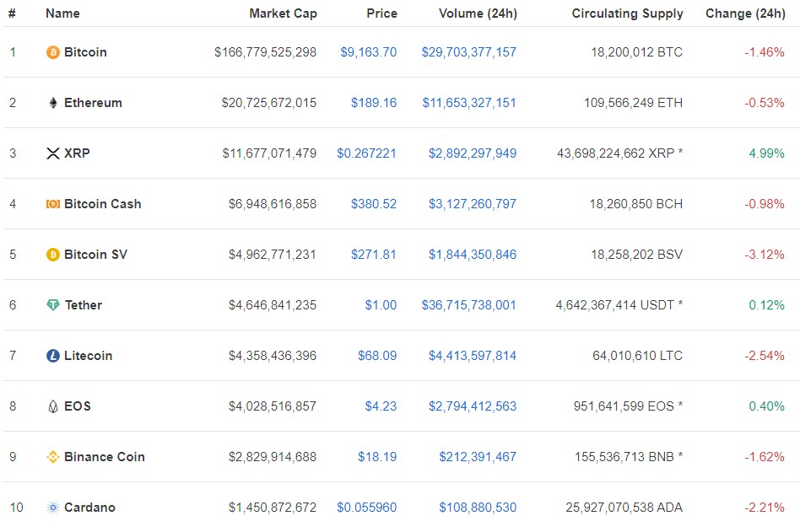Click Cardano price $0.055960
This screenshot has height=532, width=800.
pos(366,507)
